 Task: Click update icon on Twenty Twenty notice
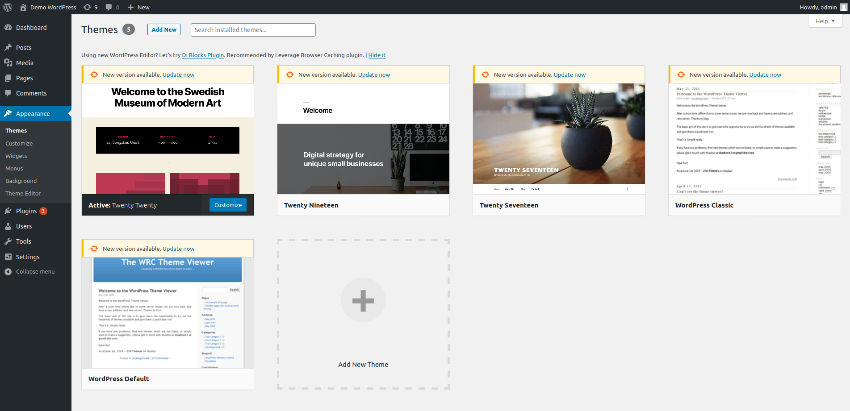[x=93, y=75]
